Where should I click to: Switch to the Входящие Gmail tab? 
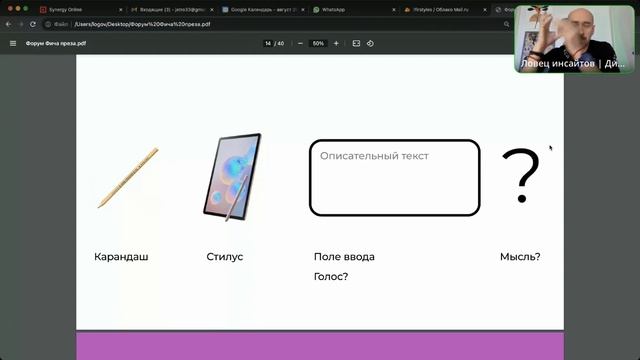(x=171, y=9)
